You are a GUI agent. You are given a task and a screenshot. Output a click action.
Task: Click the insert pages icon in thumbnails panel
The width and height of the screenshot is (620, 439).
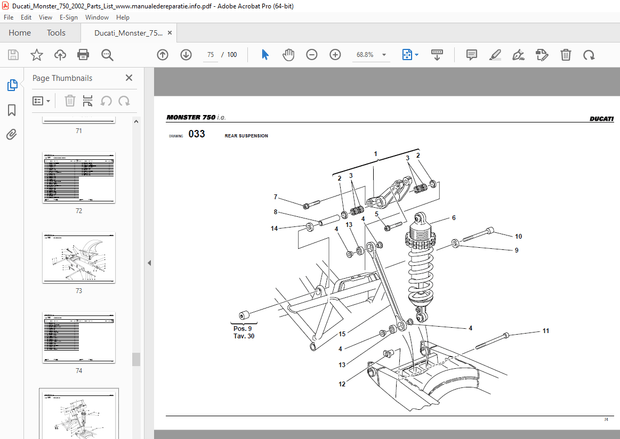point(87,101)
